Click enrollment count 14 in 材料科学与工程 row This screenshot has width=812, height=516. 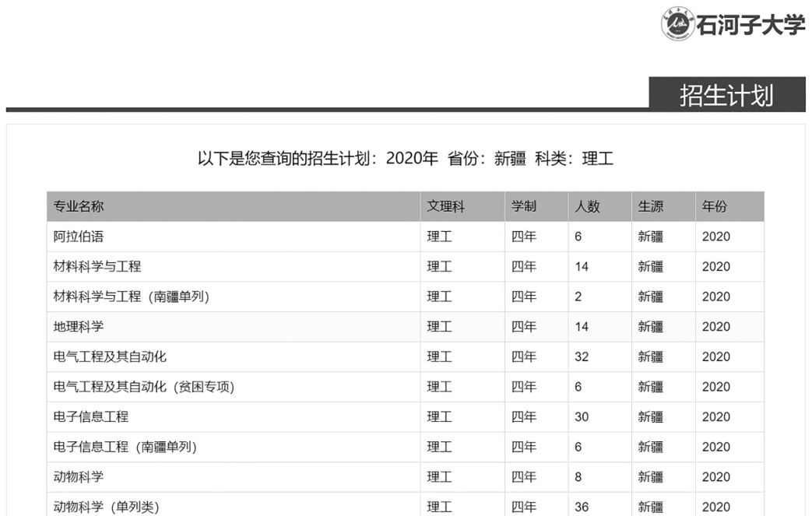coord(582,266)
